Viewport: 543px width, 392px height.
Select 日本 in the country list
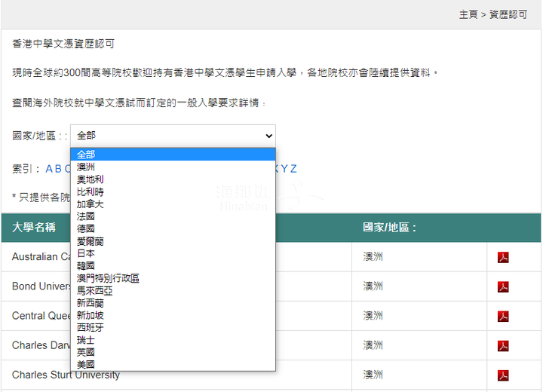pyautogui.click(x=173, y=253)
